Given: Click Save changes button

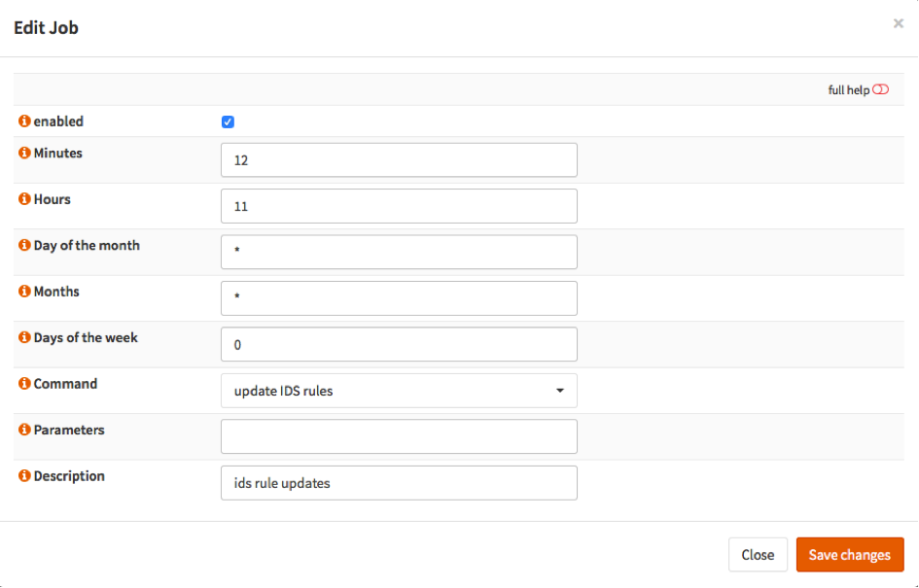Looking at the screenshot, I should (849, 555).
